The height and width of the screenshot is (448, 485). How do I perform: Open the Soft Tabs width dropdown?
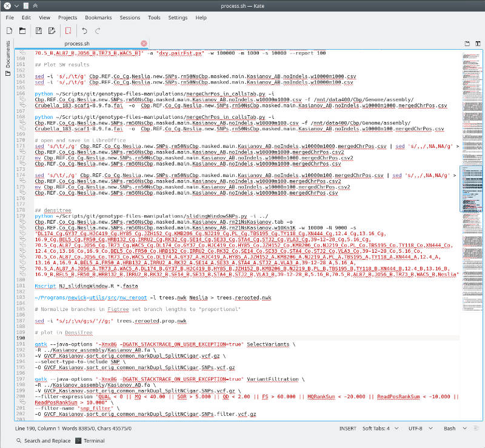[381, 428]
